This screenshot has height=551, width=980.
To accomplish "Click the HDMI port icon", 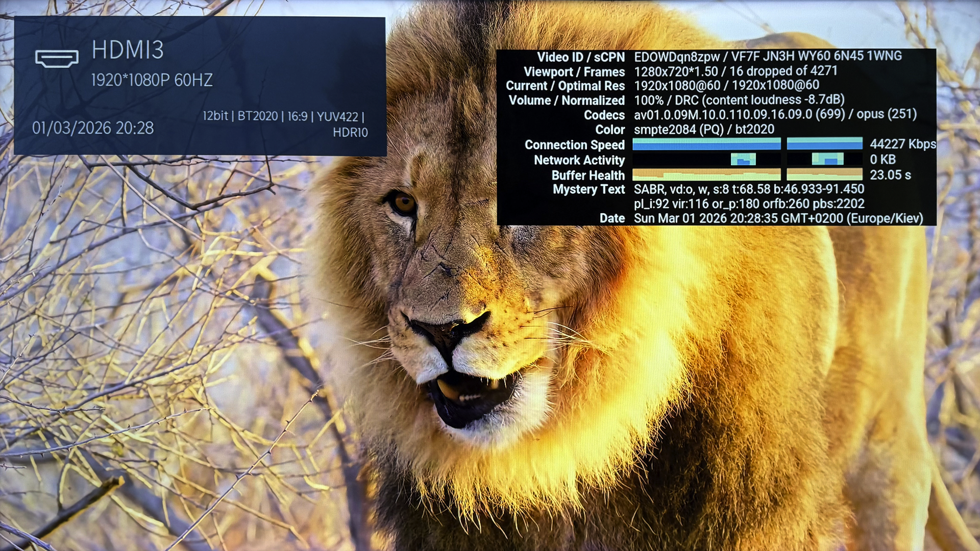I will [x=57, y=58].
